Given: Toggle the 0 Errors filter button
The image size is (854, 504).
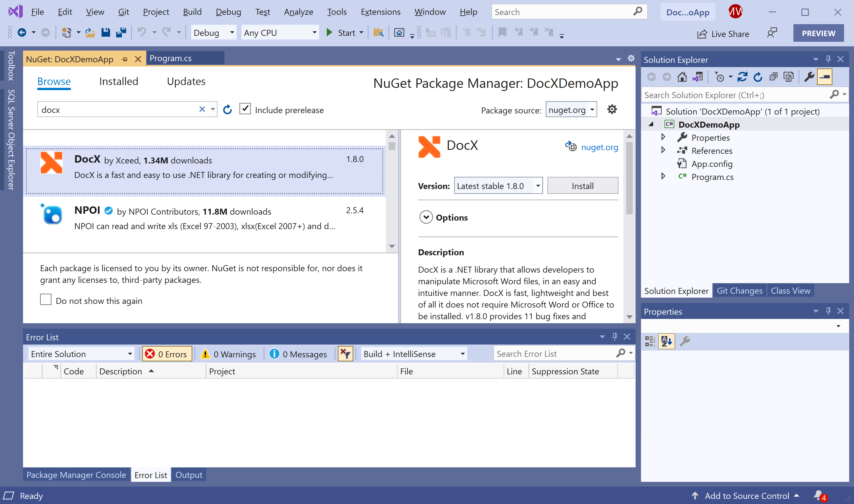Looking at the screenshot, I should click(167, 354).
